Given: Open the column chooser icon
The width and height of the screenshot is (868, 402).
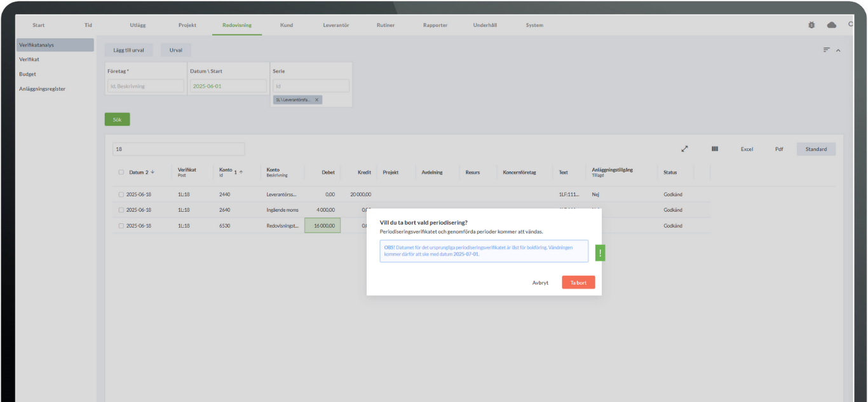Looking at the screenshot, I should [715, 149].
